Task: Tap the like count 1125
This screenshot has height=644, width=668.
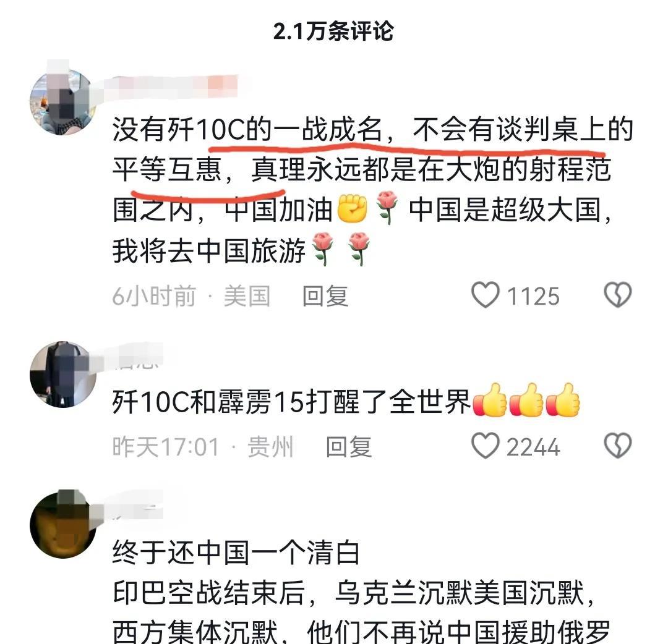Action: point(533,296)
